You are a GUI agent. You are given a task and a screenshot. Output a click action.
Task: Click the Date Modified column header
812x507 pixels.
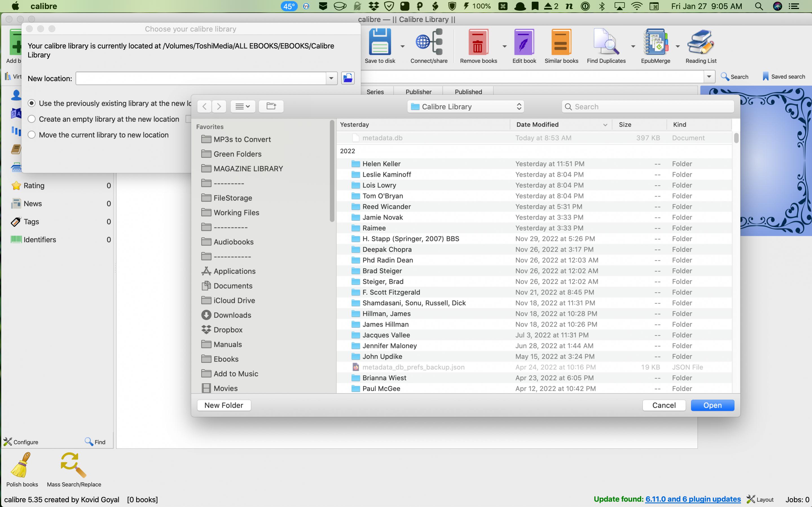(x=537, y=124)
